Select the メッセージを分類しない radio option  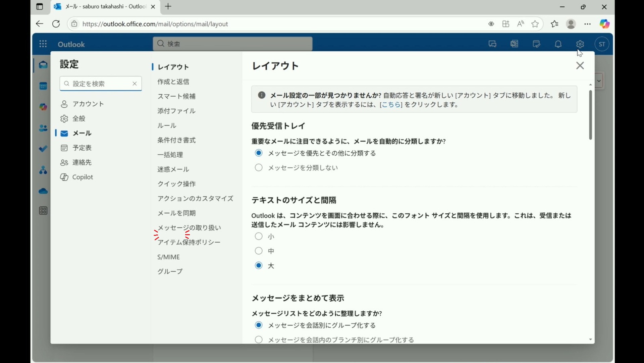pos(259,167)
